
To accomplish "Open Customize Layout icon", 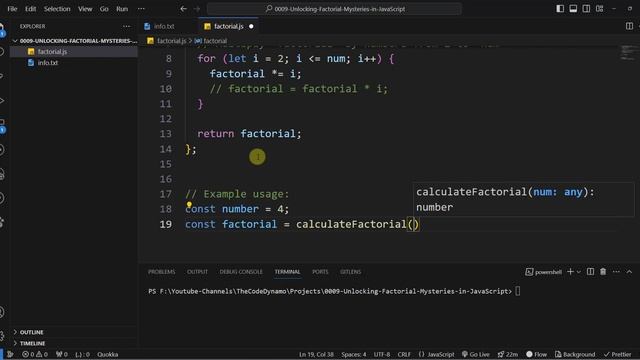I will click(x=600, y=9).
